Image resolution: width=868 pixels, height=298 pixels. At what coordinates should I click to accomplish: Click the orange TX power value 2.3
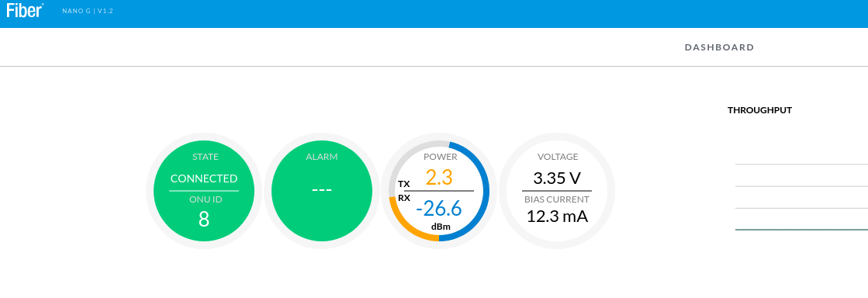(x=439, y=177)
